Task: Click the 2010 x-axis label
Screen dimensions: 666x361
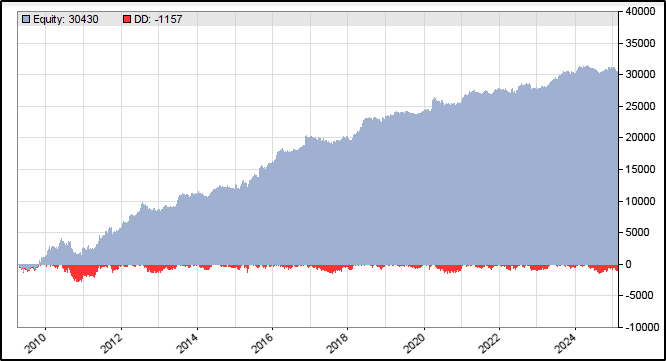Action: pyautogui.click(x=36, y=343)
